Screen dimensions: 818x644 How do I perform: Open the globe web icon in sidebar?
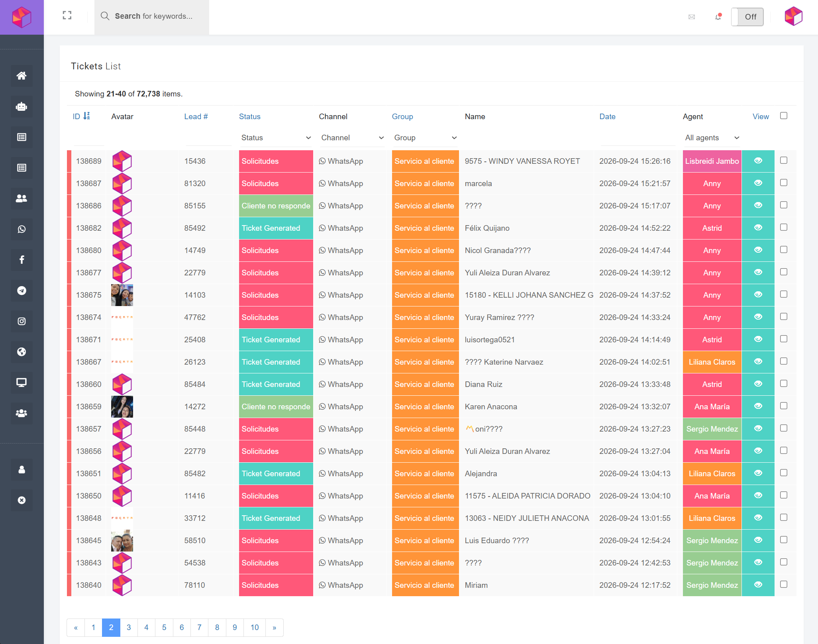[x=22, y=352]
